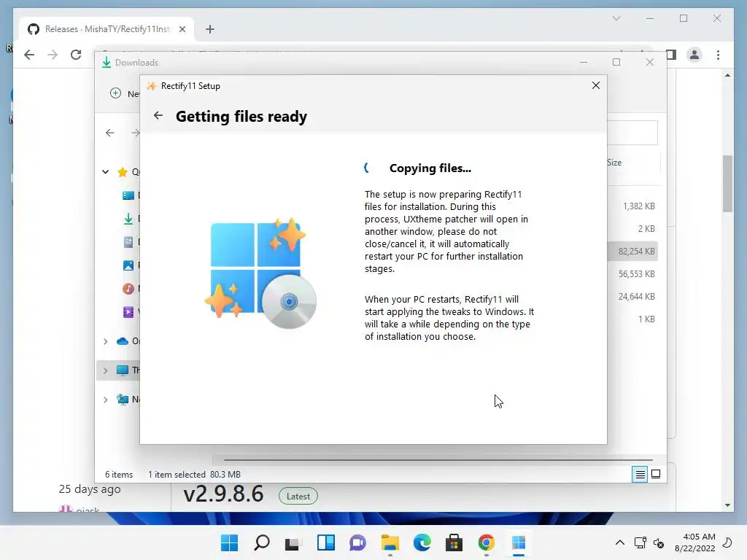Open Chrome profile avatar button
This screenshot has width=747, height=560.
694,55
